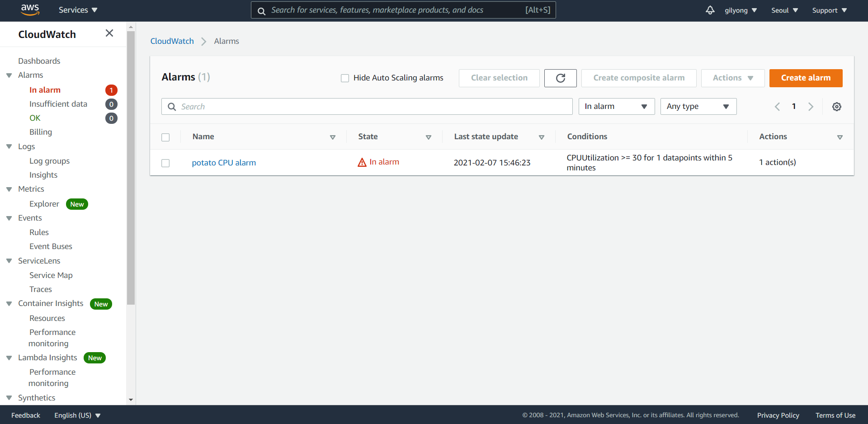Open Event Buses in sidebar
Image resolution: width=868 pixels, height=424 pixels.
(51, 246)
